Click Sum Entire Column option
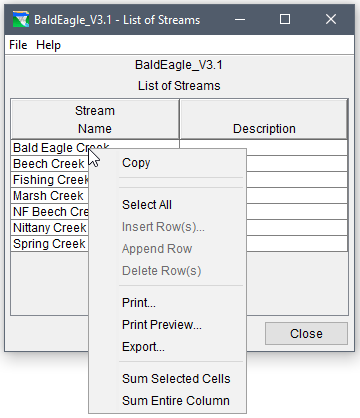 coord(176,401)
